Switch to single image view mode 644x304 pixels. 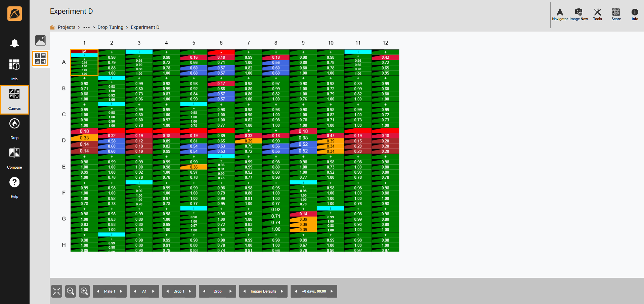tap(40, 40)
